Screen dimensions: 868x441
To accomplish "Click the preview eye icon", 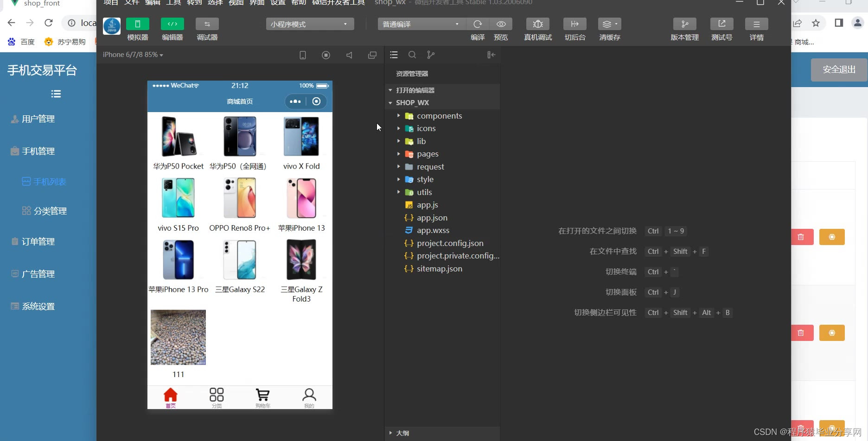I will (x=501, y=24).
